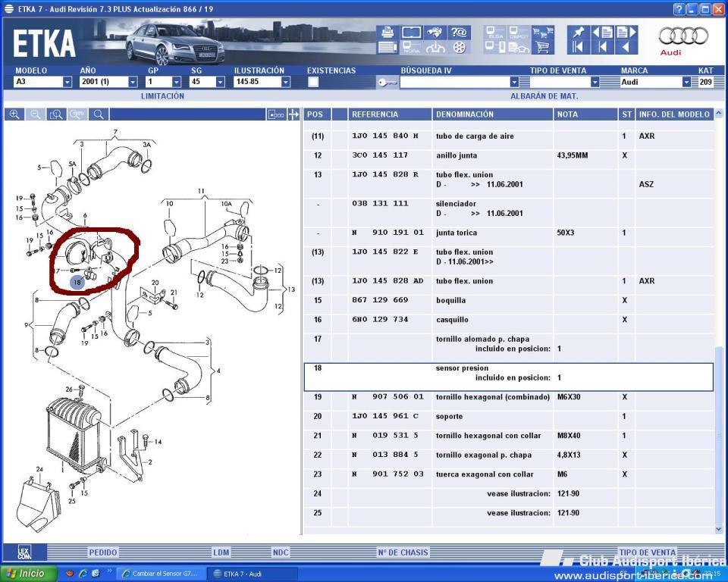
Task: Select part '1J0 145 961 C' soporte row
Action: [x=508, y=416]
